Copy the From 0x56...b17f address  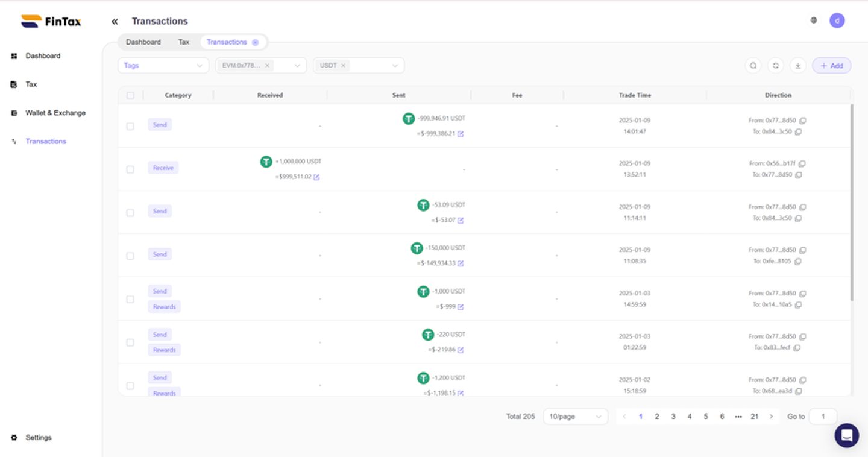[x=802, y=164]
